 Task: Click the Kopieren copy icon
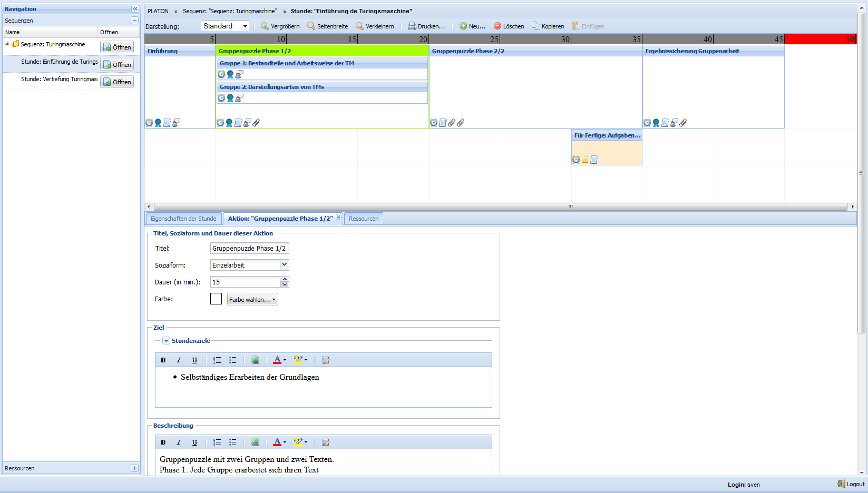[x=535, y=26]
